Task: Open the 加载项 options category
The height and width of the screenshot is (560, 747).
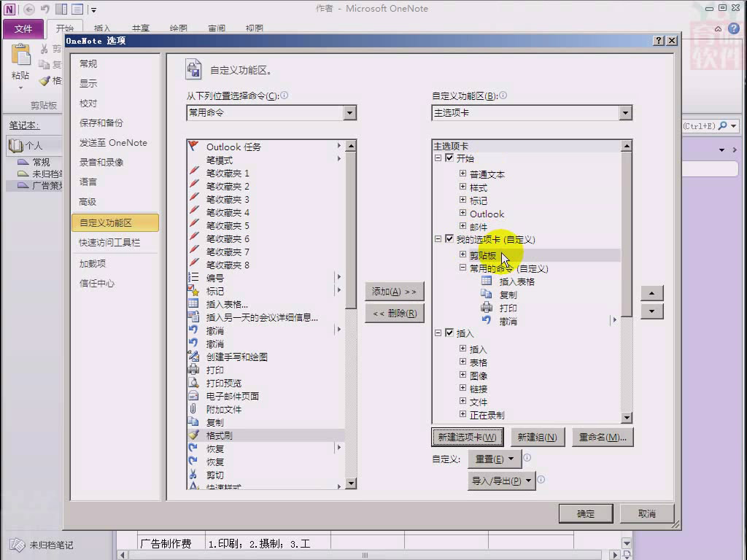Action: [x=115, y=263]
